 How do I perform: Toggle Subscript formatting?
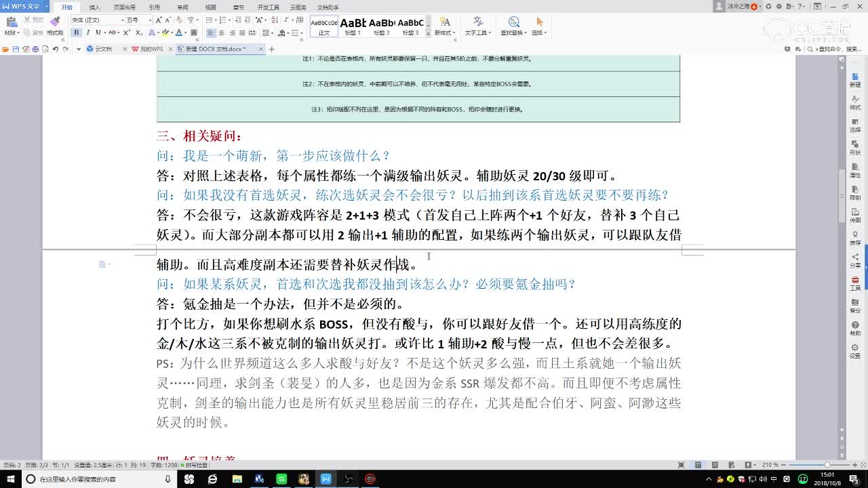pyautogui.click(x=139, y=33)
